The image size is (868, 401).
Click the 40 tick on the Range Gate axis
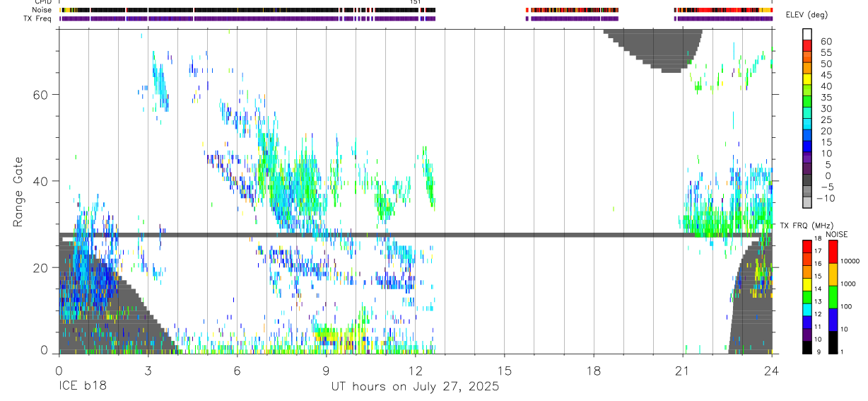coord(41,181)
